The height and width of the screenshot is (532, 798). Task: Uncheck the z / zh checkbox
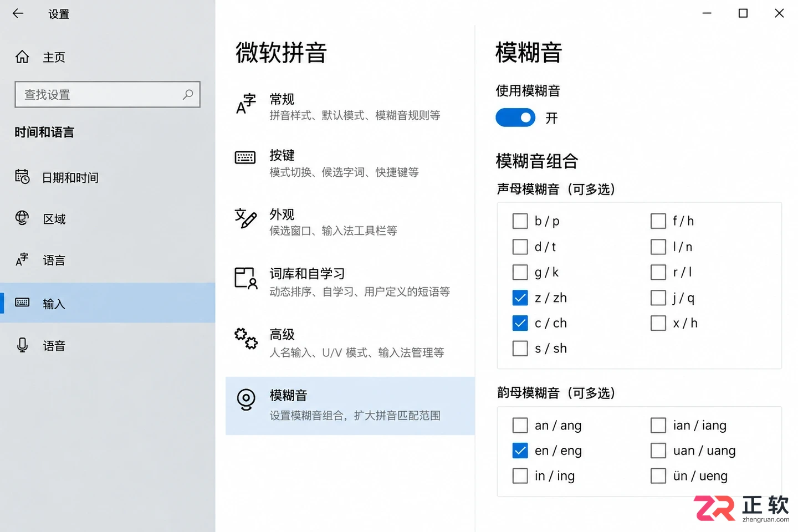(520, 298)
